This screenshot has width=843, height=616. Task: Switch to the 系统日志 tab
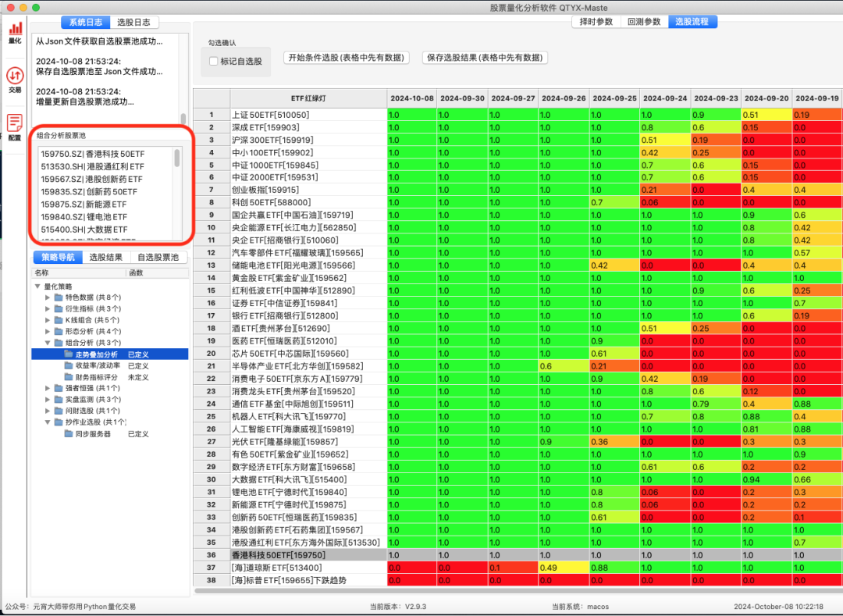coord(86,22)
